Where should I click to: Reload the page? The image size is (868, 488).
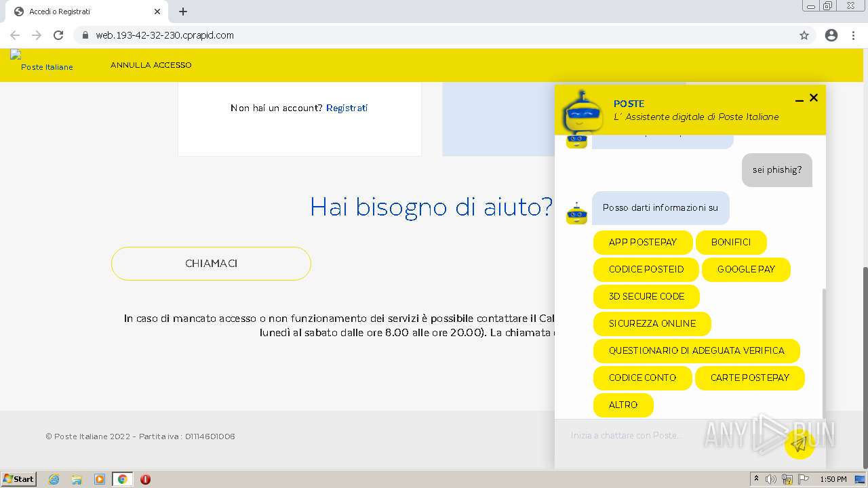click(58, 35)
